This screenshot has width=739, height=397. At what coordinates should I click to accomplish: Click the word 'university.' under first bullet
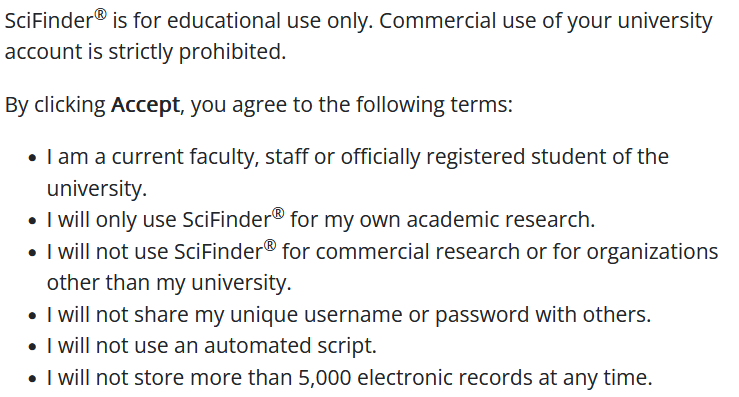97,189
